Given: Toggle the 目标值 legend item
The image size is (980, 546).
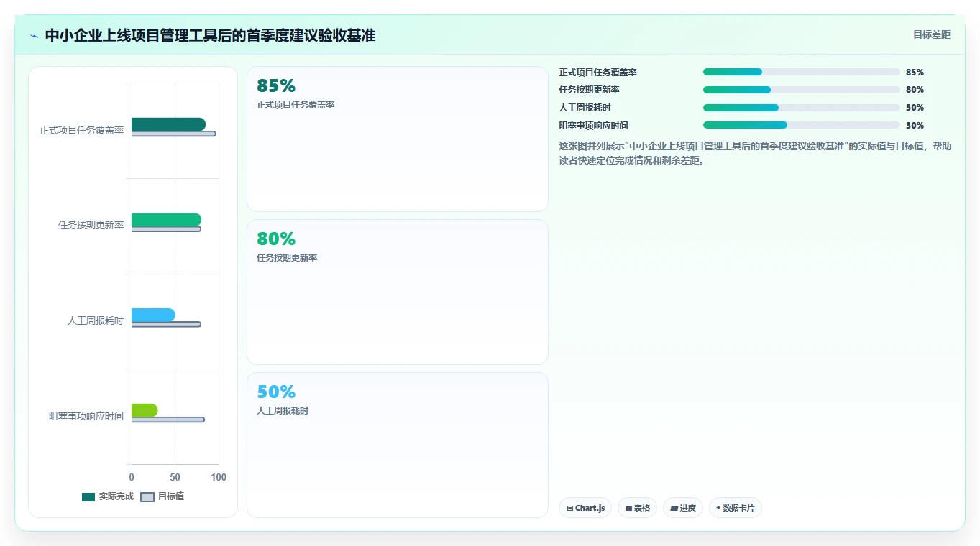Looking at the screenshot, I should click(x=162, y=496).
